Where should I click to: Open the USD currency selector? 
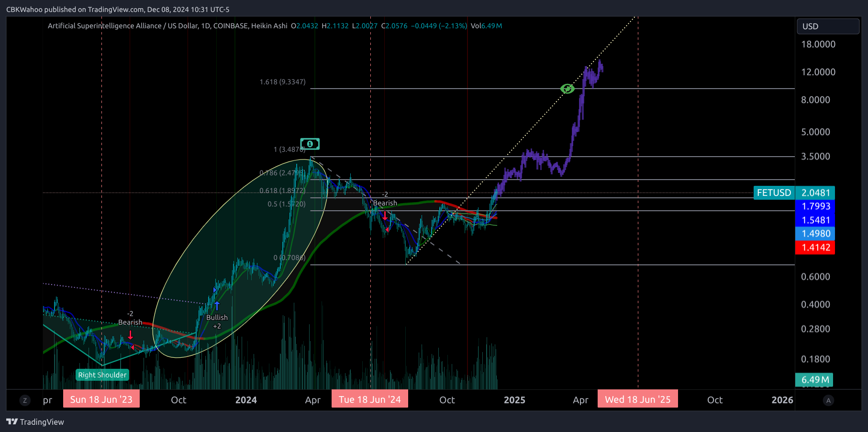tap(828, 26)
